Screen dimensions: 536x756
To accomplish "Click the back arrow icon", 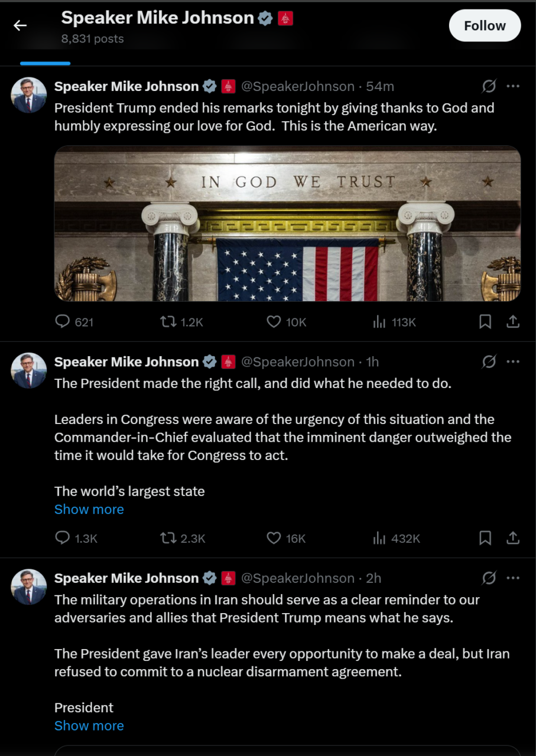I will click(21, 25).
